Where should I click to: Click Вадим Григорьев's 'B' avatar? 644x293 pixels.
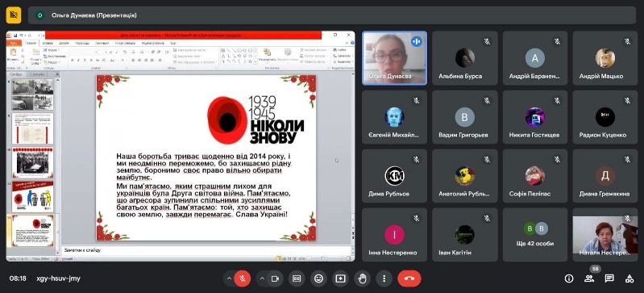[464, 117]
